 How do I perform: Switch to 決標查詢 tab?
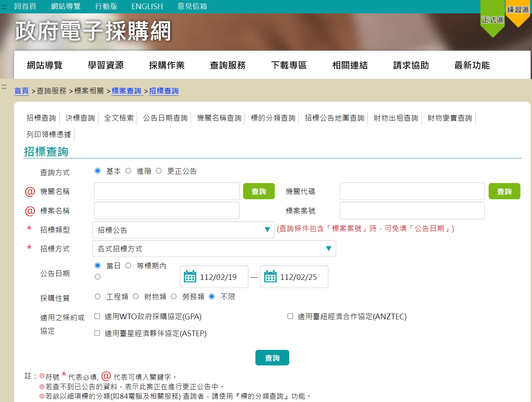pyautogui.click(x=80, y=118)
